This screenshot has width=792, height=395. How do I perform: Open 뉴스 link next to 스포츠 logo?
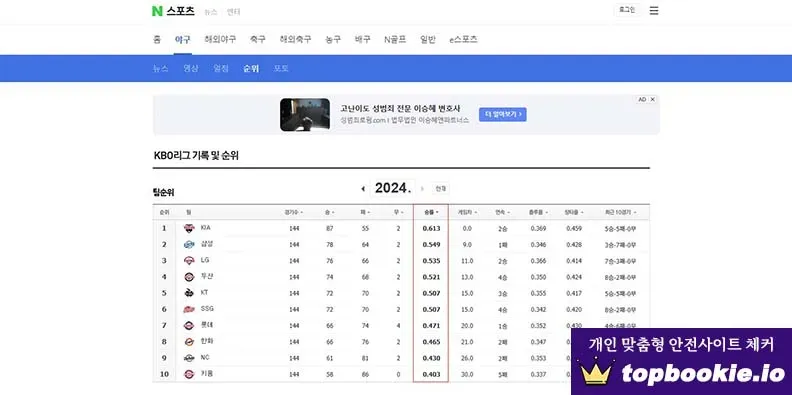211,12
